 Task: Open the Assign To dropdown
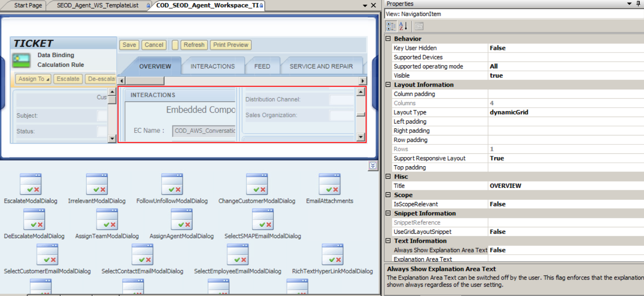coord(33,79)
